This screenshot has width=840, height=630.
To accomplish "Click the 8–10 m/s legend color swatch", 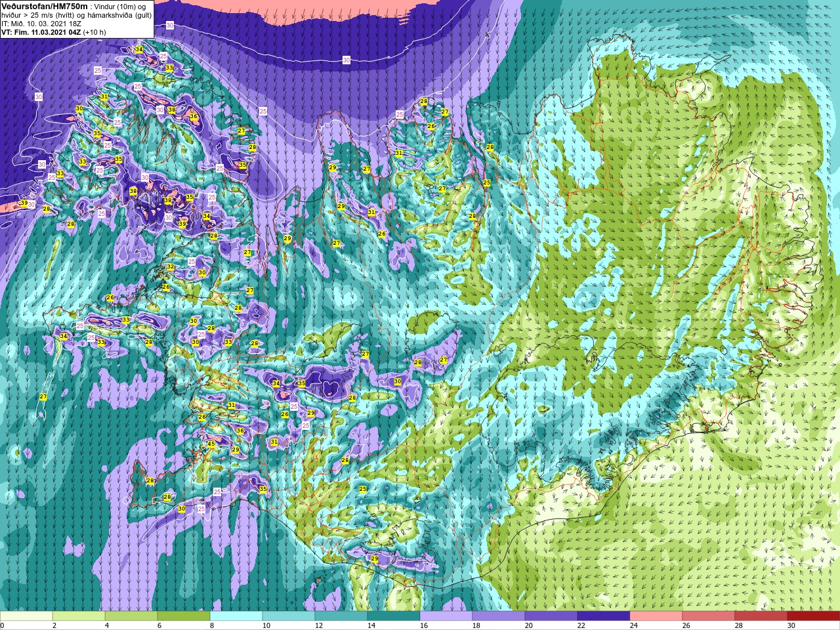I will tap(236, 617).
